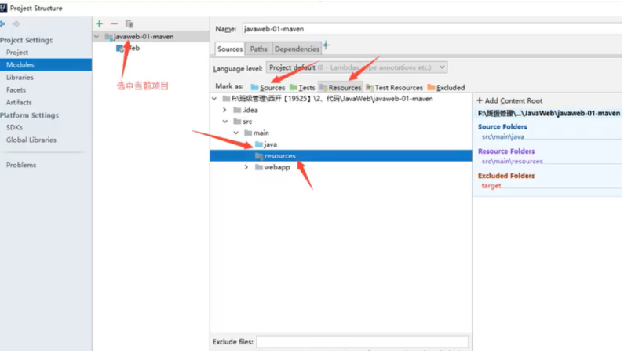The height and width of the screenshot is (364, 635).
Task: Open Global Libraries settings
Action: 31,140
